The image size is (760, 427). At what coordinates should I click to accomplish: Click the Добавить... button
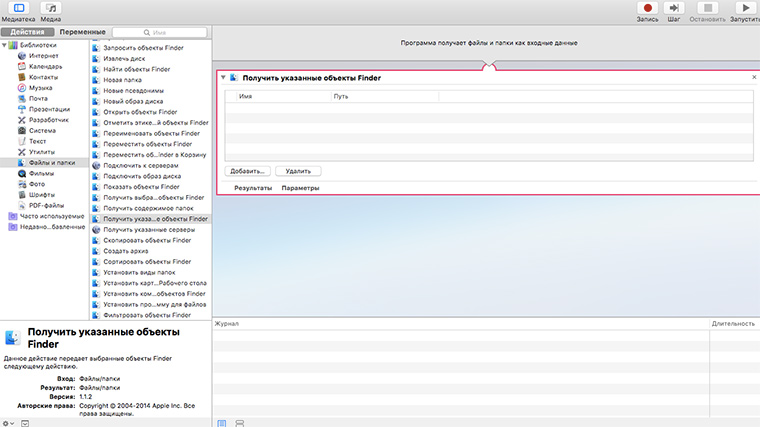pos(247,171)
